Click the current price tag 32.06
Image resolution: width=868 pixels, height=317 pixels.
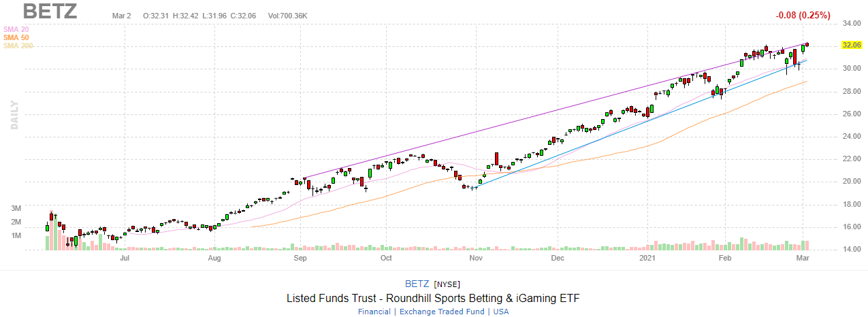(852, 45)
